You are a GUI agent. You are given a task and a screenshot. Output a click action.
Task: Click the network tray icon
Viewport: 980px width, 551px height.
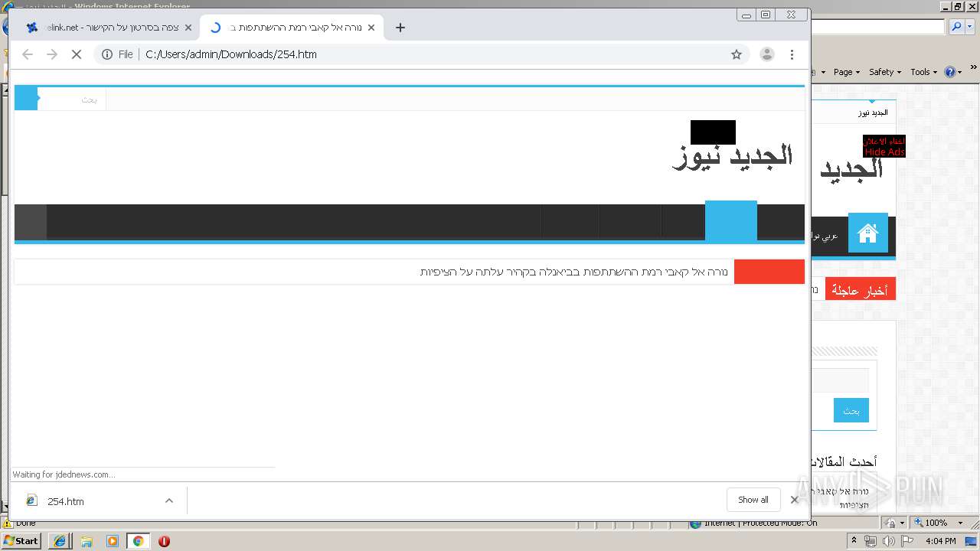[871, 541]
